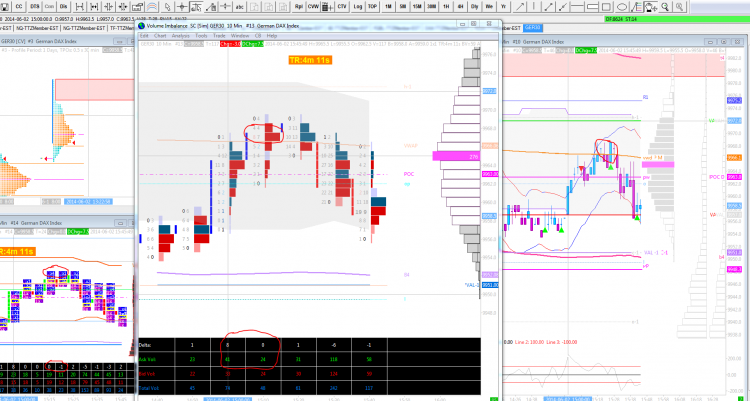750x401 pixels.
Task: Select the pointer arrow tool
Action: [x=167, y=7]
